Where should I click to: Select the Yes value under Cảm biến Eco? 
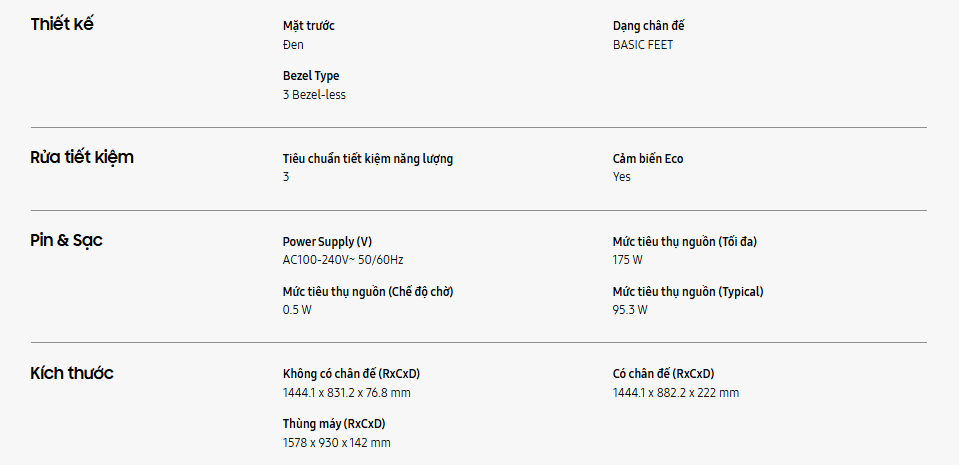click(x=622, y=177)
